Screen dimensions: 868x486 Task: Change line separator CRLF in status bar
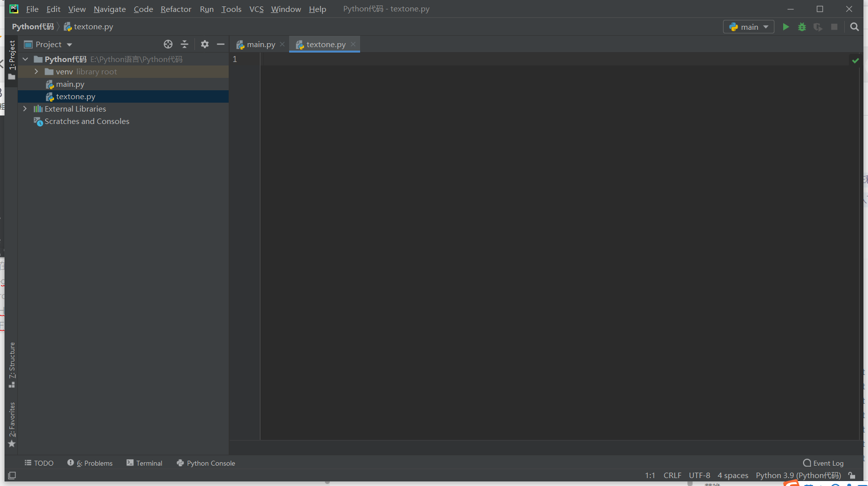click(x=672, y=475)
